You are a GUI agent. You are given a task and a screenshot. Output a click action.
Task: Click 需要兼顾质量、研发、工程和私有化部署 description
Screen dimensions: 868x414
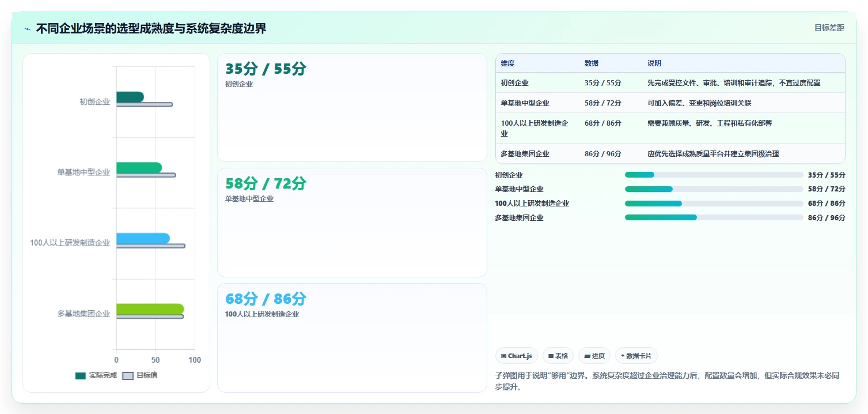click(710, 123)
